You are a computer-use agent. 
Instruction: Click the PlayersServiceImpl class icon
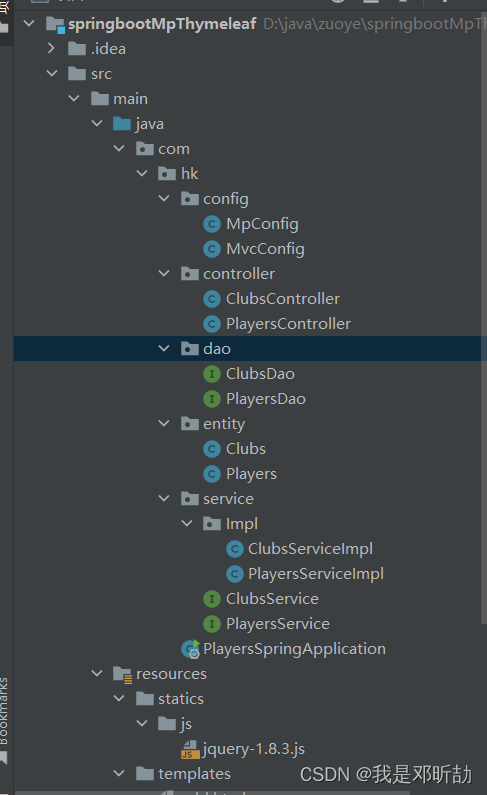[x=234, y=574]
